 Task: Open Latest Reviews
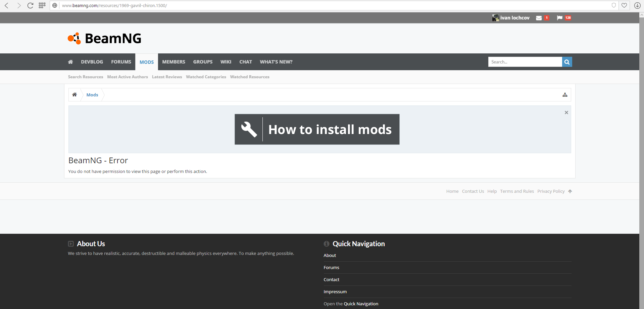pos(167,77)
